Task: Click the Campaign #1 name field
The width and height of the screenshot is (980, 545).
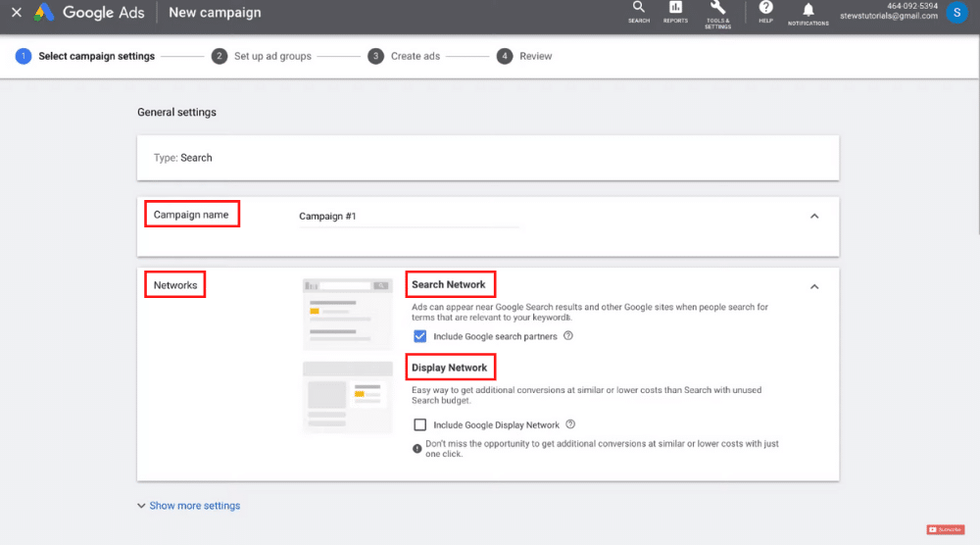Action: point(409,217)
